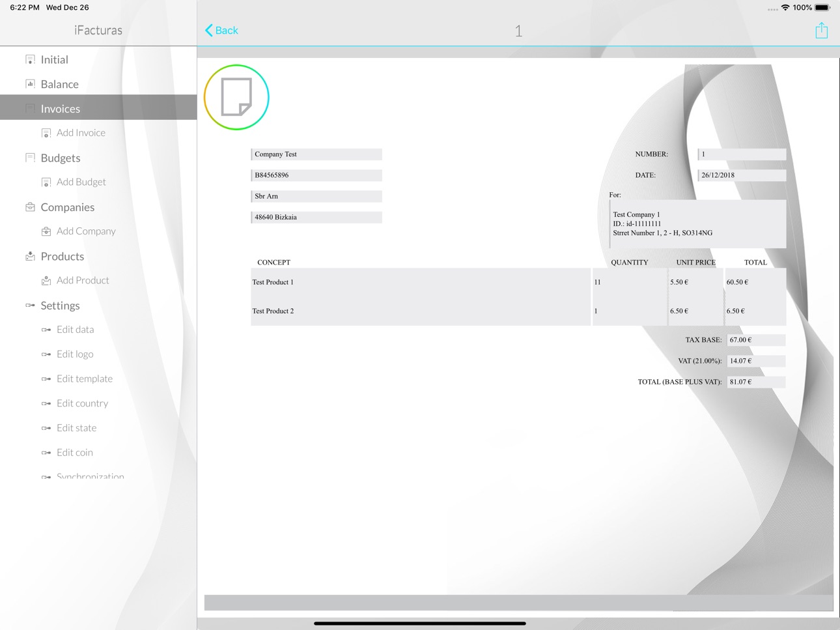Click the Edit logo icon
The image size is (840, 630).
pyautogui.click(x=46, y=354)
